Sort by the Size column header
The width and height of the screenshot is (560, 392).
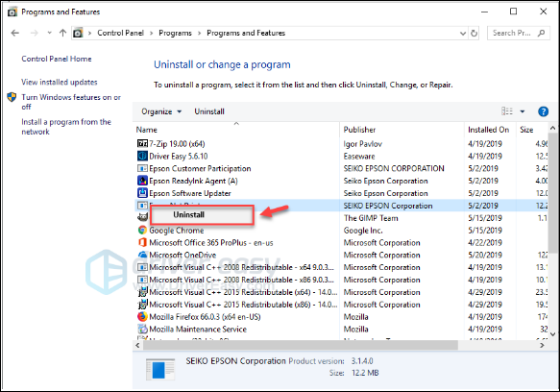point(526,130)
